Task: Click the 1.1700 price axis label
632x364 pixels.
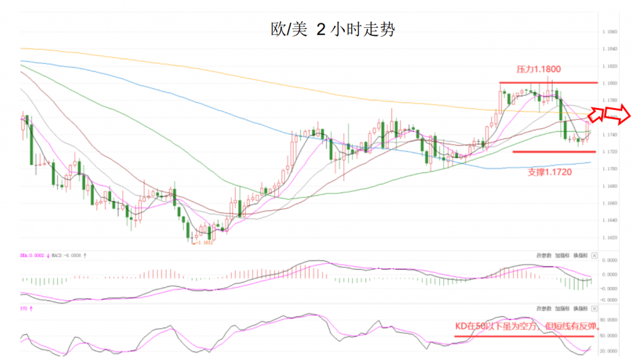Action: (610, 169)
